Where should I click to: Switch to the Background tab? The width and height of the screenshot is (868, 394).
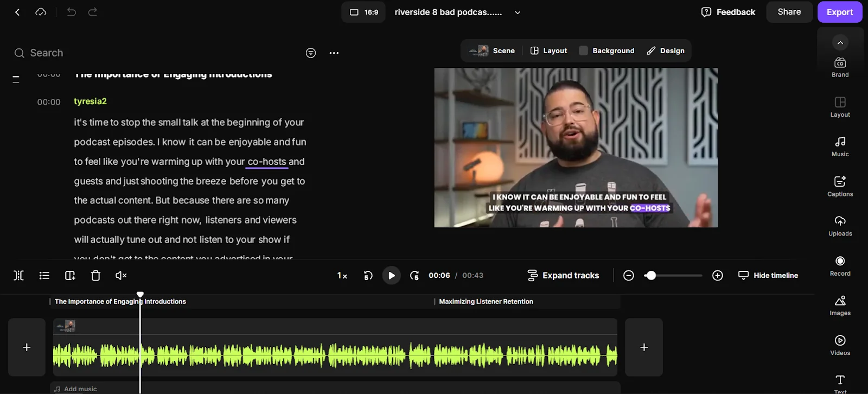click(x=607, y=50)
